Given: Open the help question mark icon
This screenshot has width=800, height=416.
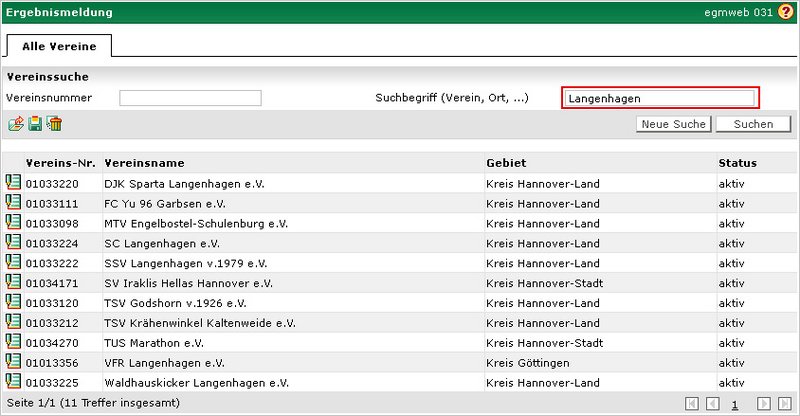Looking at the screenshot, I should click(x=785, y=12).
